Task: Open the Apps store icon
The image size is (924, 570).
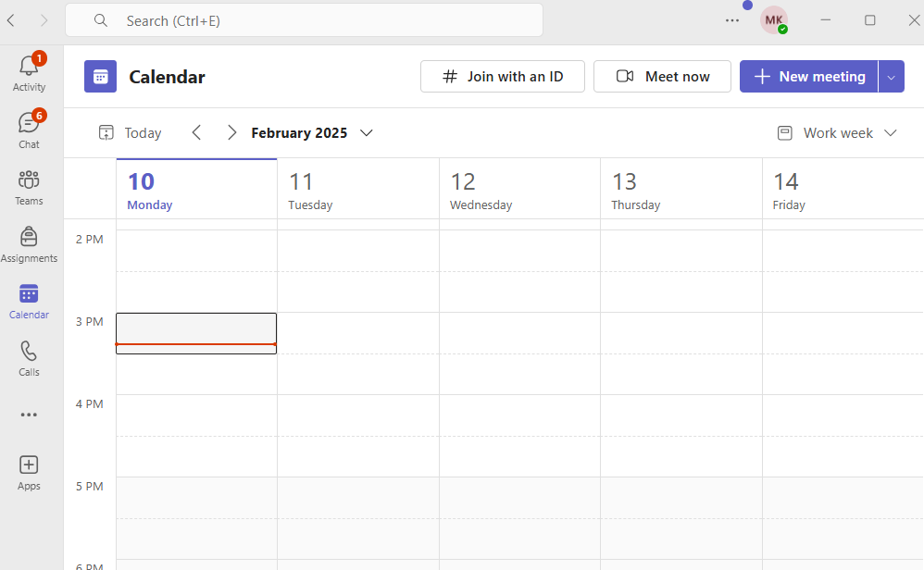Action: 29,472
